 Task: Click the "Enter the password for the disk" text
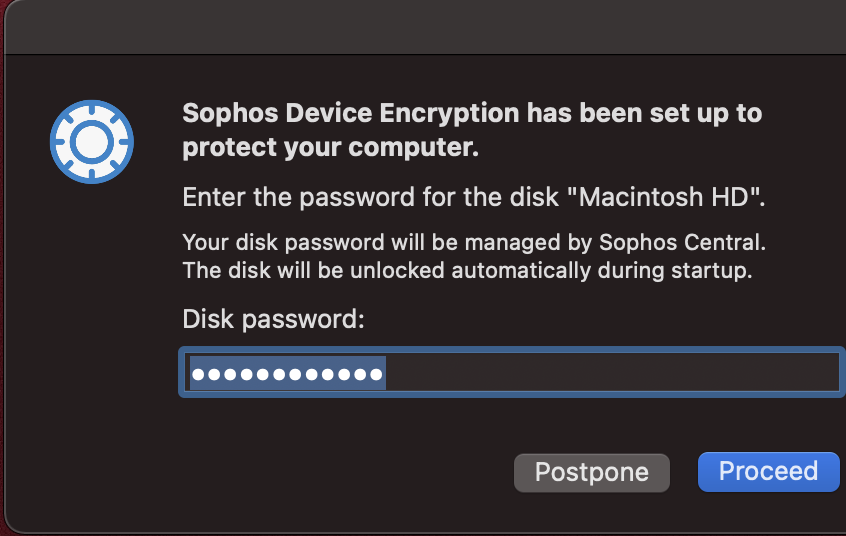pyautogui.click(x=370, y=197)
